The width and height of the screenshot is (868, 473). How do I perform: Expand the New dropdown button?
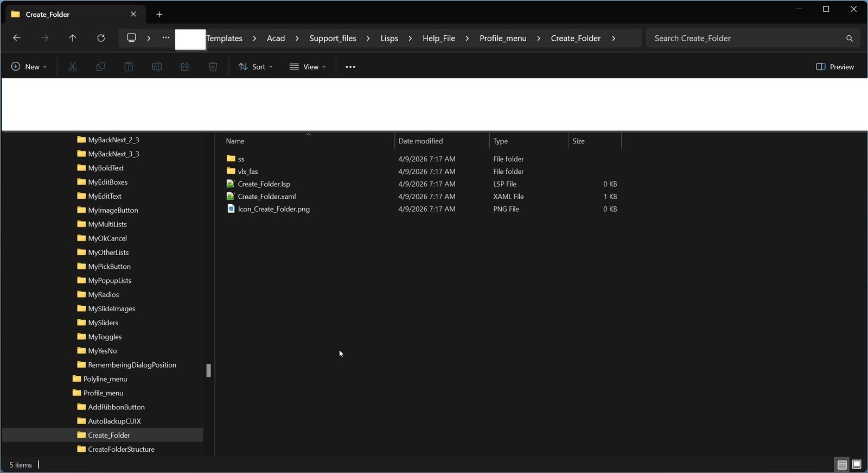[29, 67]
